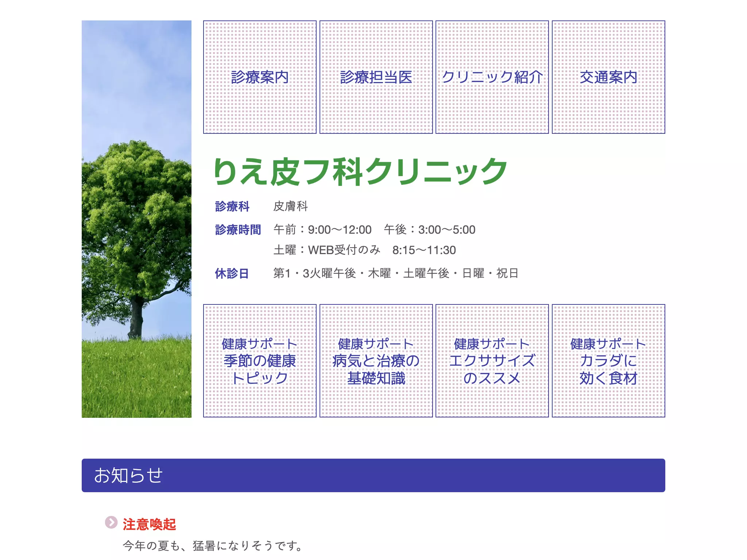This screenshot has width=747, height=560.
Task: Select 健康サポート 病気と治療の基礎知識 tile
Action: (x=376, y=361)
